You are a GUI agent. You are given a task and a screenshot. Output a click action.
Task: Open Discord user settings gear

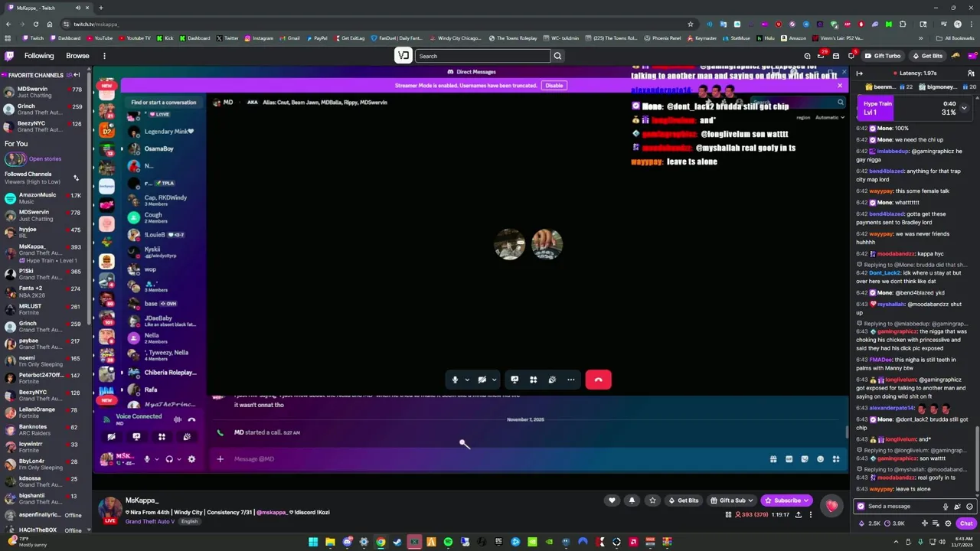(x=191, y=459)
